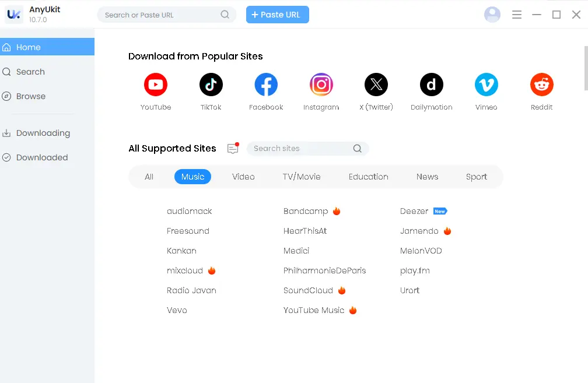Click the TikTok icon
The image size is (588, 383).
(211, 85)
